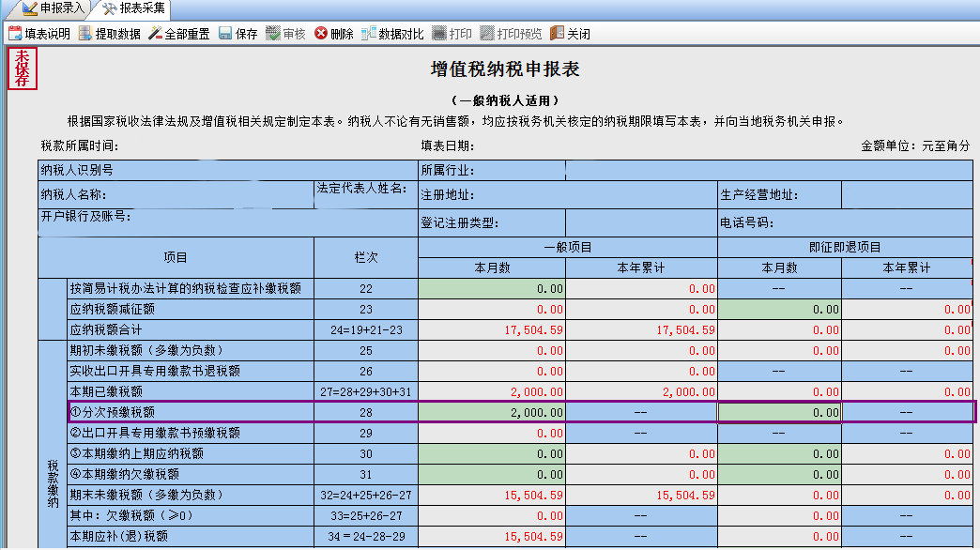The image size is (980, 550).
Task: Click the 全部重置 wand icon
Action: coord(155,33)
